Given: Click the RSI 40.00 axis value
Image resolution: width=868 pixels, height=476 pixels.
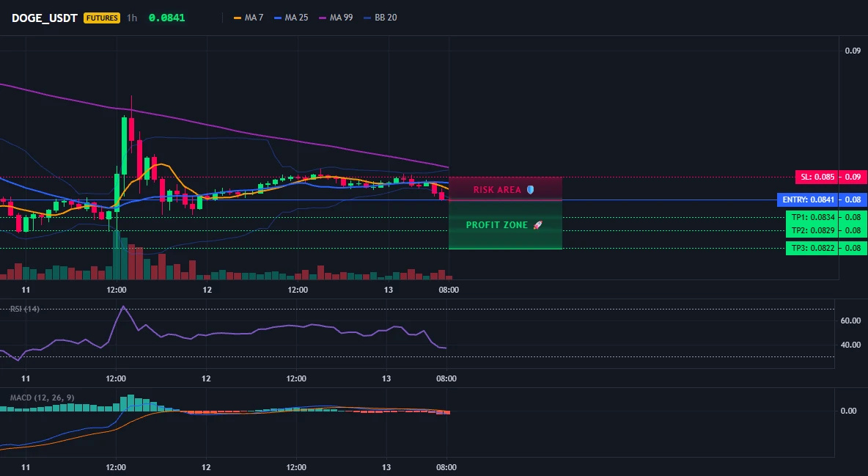Looking at the screenshot, I should (x=850, y=345).
